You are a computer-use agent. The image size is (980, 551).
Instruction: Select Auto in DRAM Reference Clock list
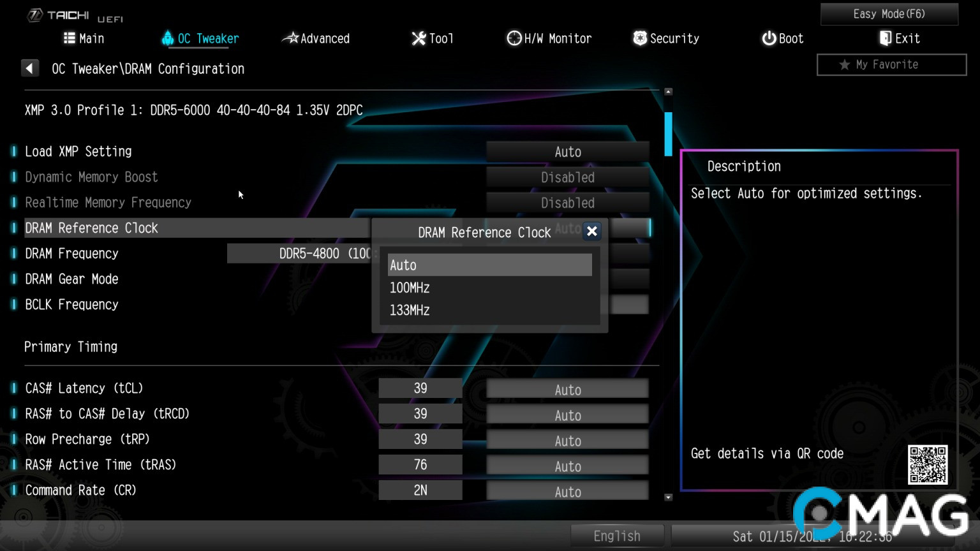(x=489, y=265)
